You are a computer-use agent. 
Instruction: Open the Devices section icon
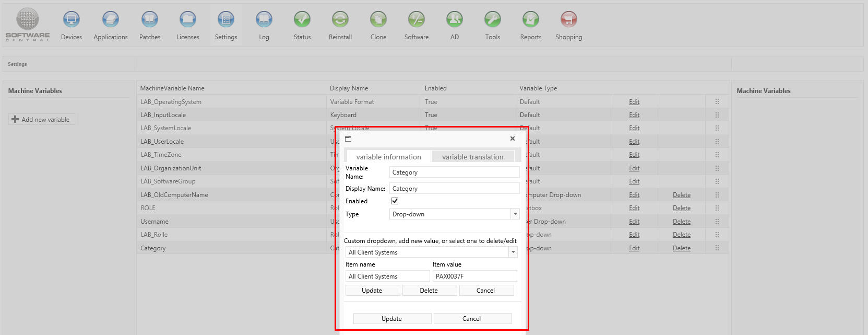[72, 20]
